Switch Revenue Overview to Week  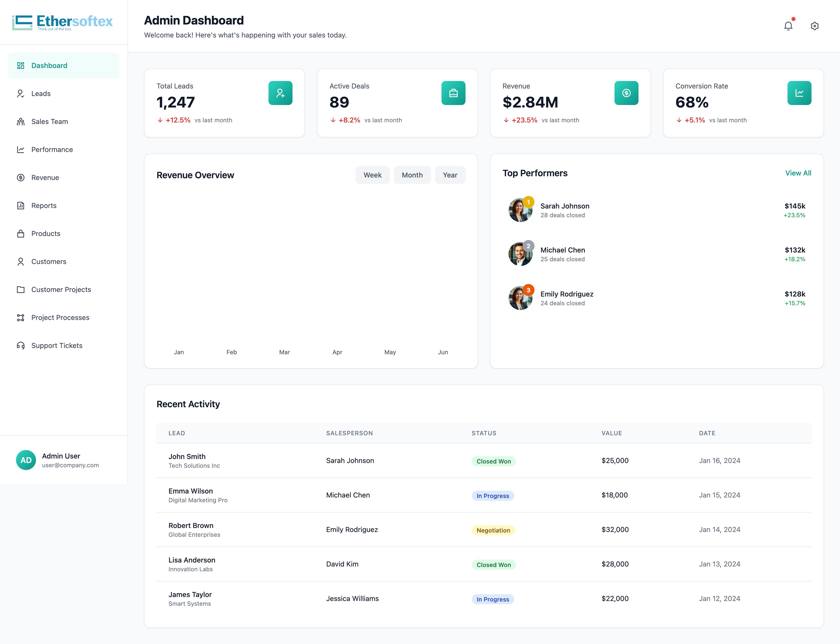372,175
